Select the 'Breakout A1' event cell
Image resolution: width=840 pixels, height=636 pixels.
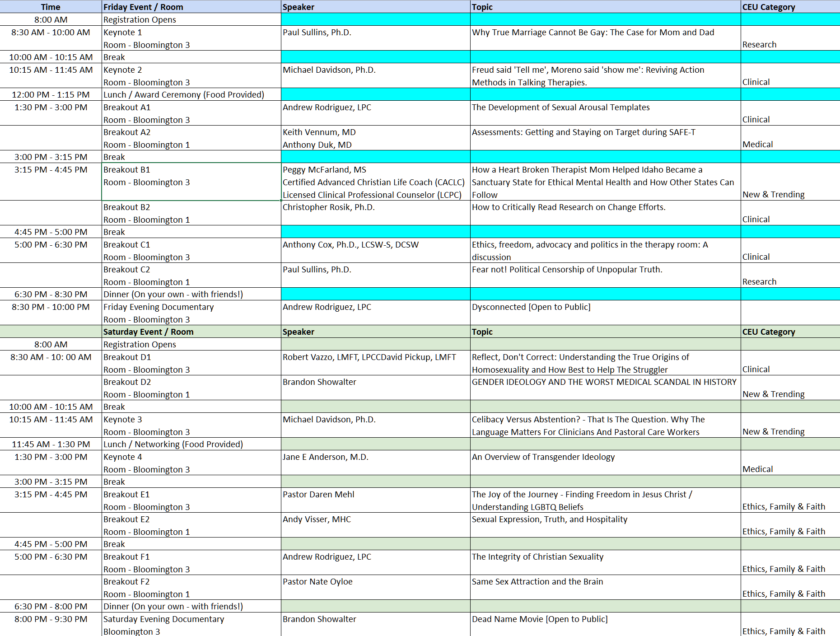191,113
